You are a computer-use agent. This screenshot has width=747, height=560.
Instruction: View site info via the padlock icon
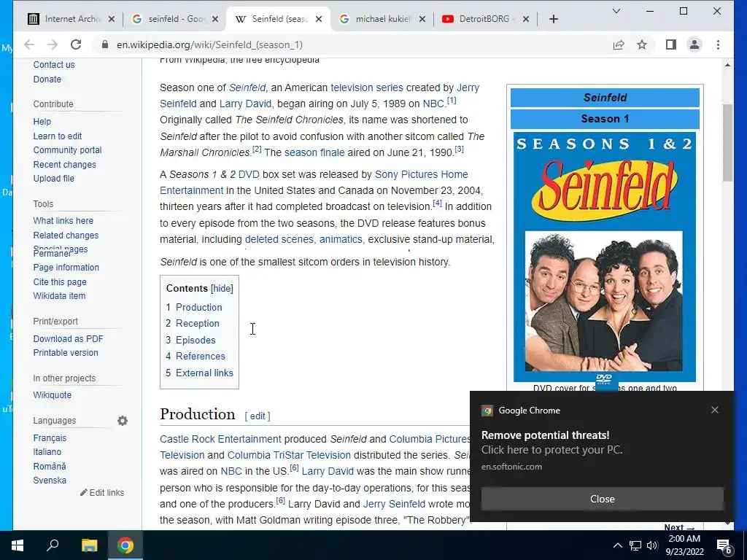click(105, 44)
